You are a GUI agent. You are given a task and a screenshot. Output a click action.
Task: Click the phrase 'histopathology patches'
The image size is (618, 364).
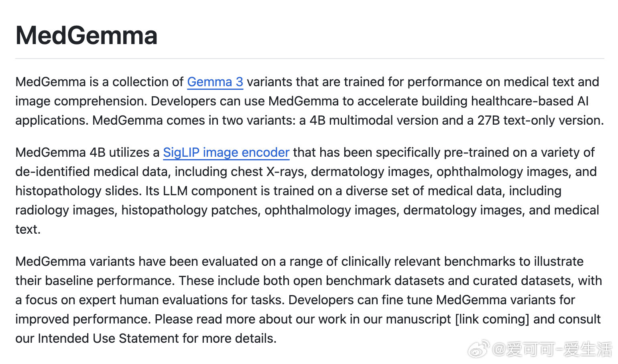pos(189,210)
